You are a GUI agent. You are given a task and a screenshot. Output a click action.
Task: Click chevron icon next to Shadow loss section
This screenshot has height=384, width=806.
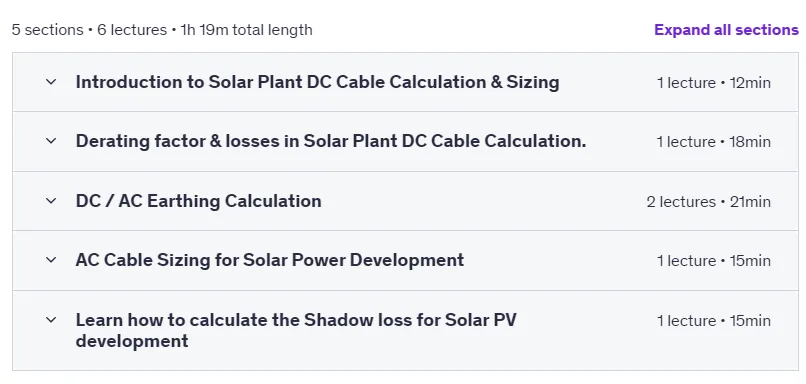(x=51, y=320)
